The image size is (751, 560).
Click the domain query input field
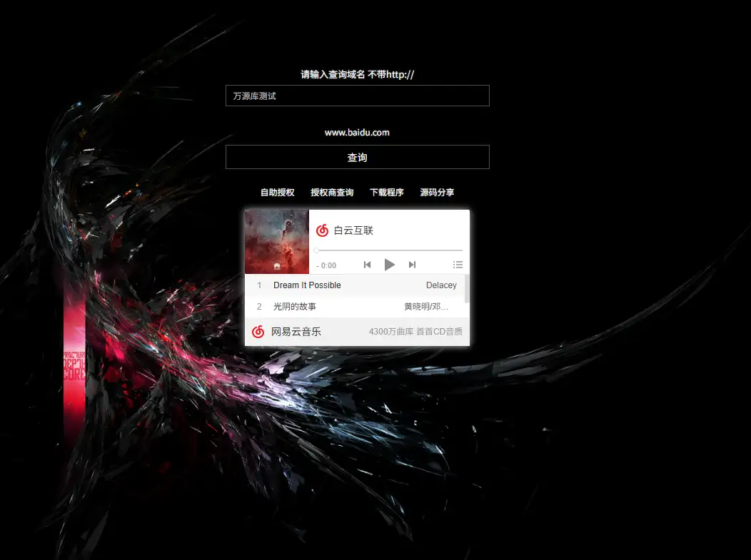pyautogui.click(x=357, y=96)
